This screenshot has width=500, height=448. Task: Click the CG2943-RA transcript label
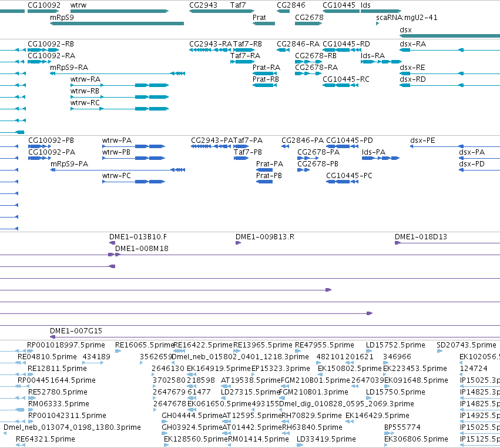[210, 44]
